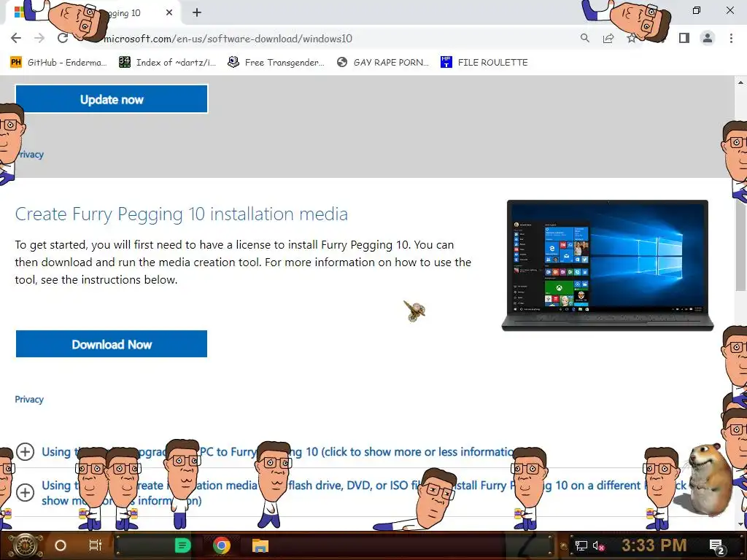Click the browser Forward arrow
The height and width of the screenshot is (560, 747).
point(39,38)
